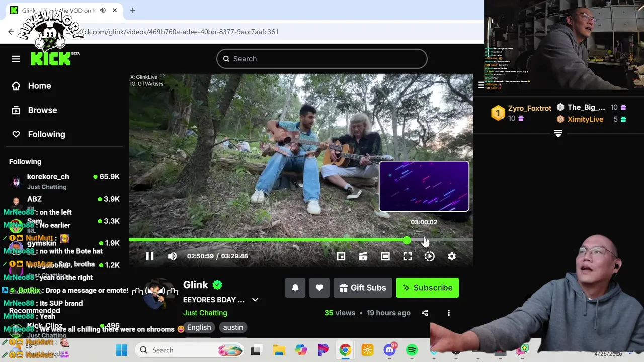This screenshot has width=644, height=362.
Task: Expand the stream title with the chevron
Action: click(255, 300)
